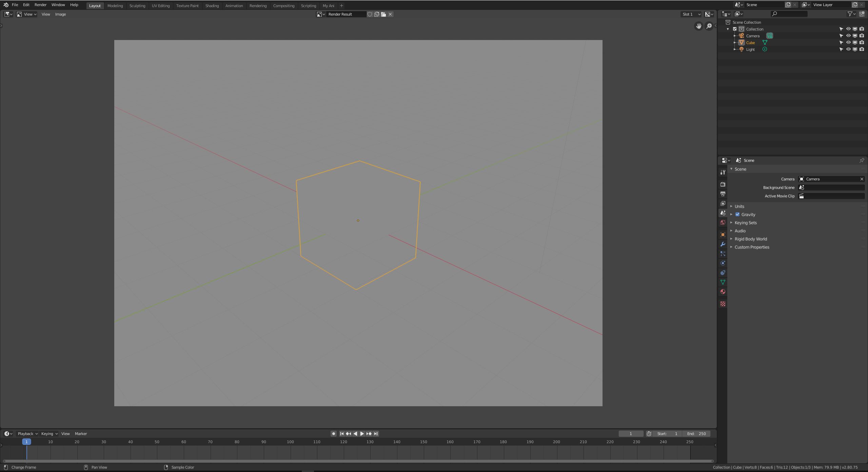This screenshot has height=472, width=868.
Task: Open the Render Properties tab
Action: click(723, 184)
